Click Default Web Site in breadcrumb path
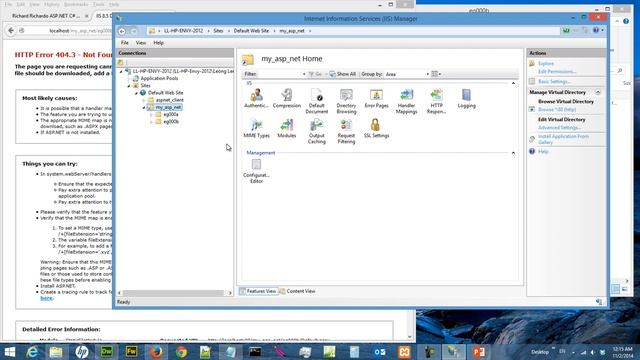Screen dimensions: 640x360 click(251, 31)
